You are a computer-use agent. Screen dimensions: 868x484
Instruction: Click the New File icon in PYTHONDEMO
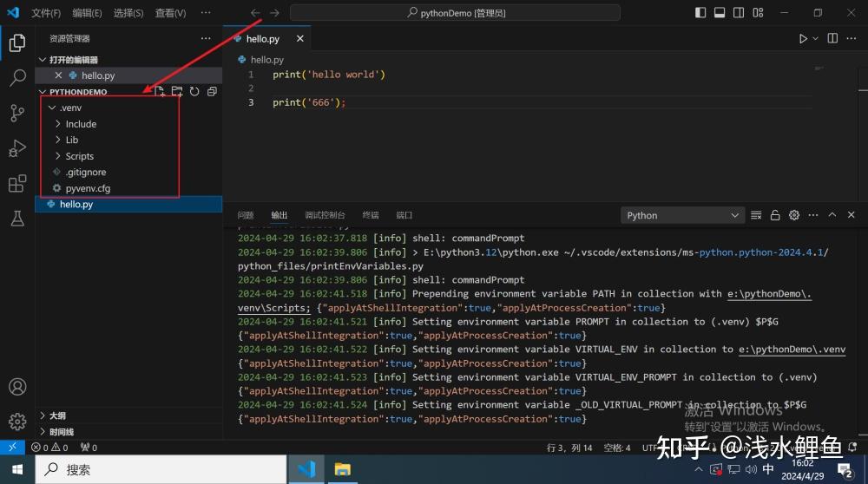click(x=160, y=91)
